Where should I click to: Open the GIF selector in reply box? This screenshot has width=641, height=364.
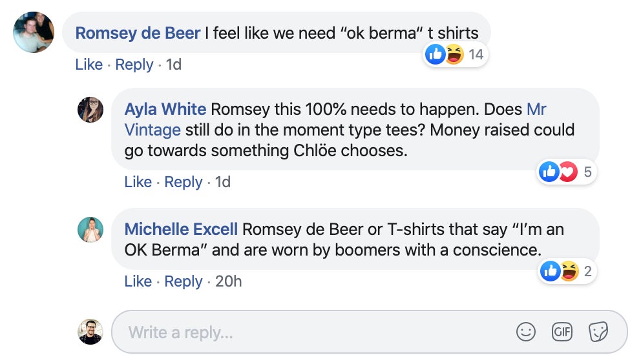(562, 332)
